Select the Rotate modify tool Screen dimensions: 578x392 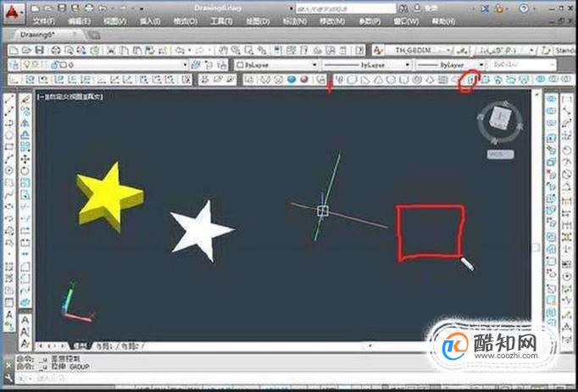(x=25, y=170)
